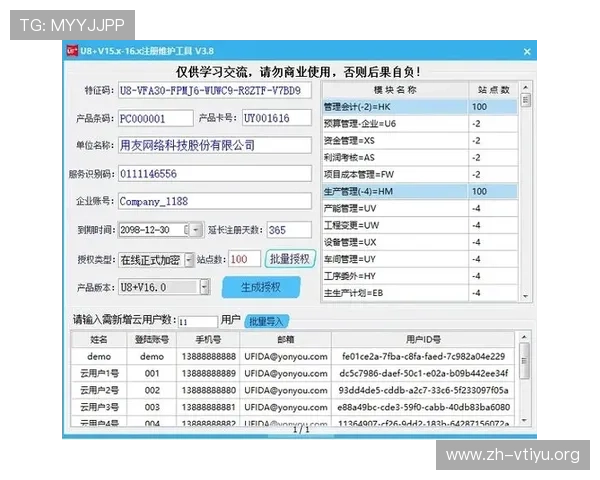Click user ID starting dc5c7986
600x480 pixels.
point(423,373)
